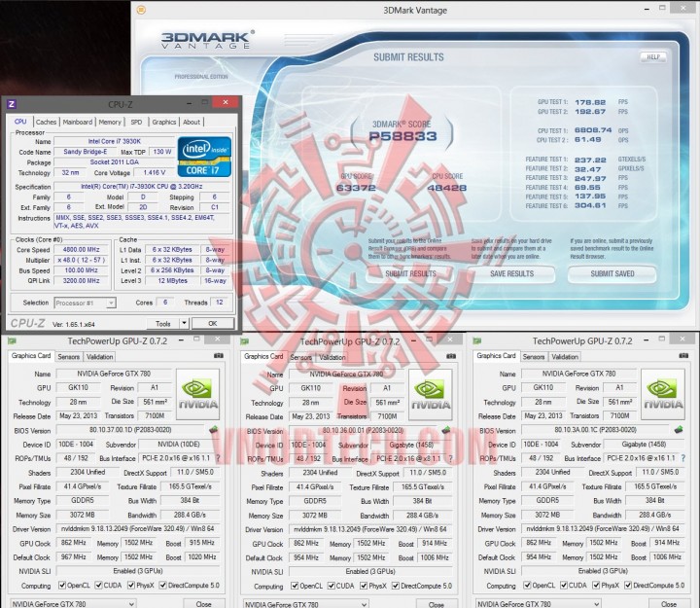Click the Core Voltage 1.416 V value

click(154, 172)
